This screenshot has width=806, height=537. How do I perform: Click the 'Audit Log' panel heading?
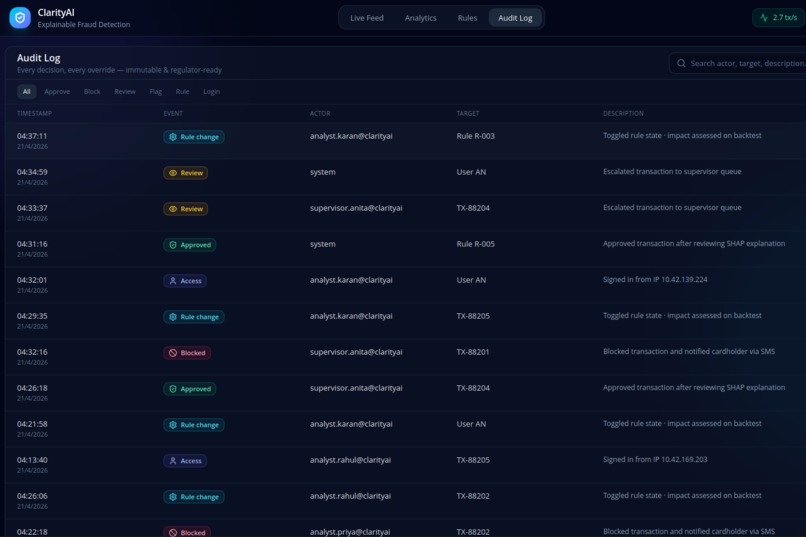tap(39, 58)
